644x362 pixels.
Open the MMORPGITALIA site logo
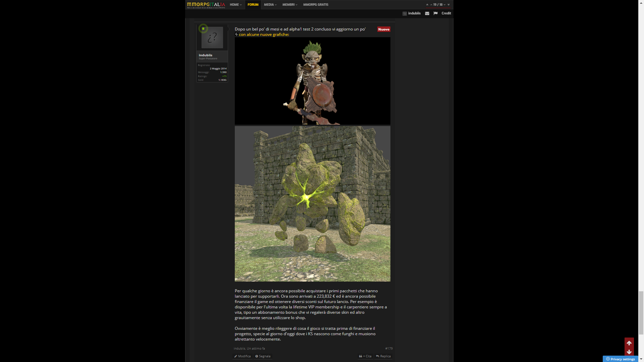206,5
